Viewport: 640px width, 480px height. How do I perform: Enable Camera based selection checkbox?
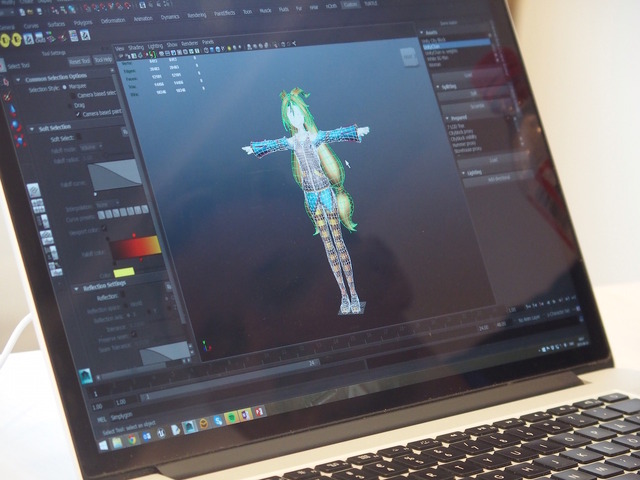click(x=72, y=96)
